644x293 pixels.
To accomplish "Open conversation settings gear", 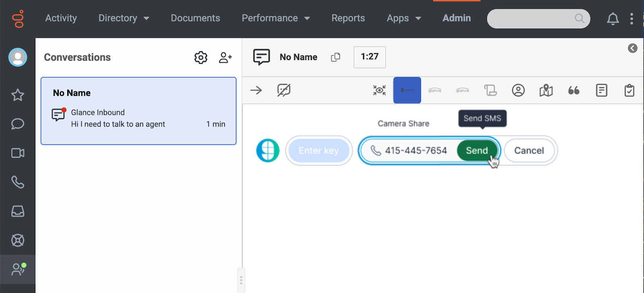I will (200, 58).
